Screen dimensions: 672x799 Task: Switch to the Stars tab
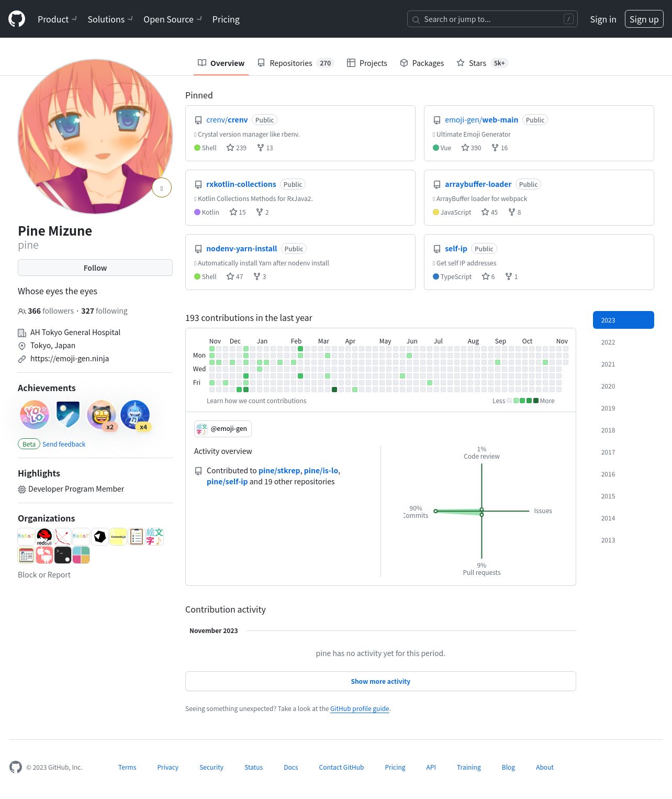(483, 63)
